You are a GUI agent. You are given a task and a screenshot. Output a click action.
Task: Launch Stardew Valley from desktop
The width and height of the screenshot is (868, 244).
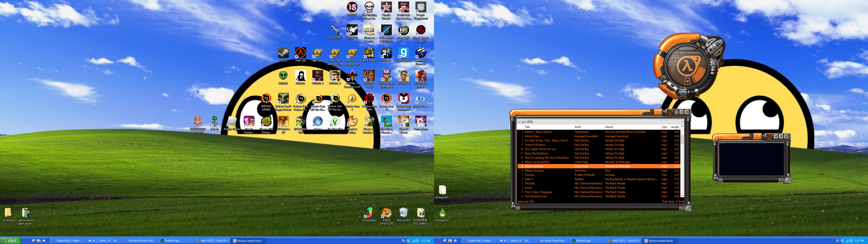click(x=352, y=125)
